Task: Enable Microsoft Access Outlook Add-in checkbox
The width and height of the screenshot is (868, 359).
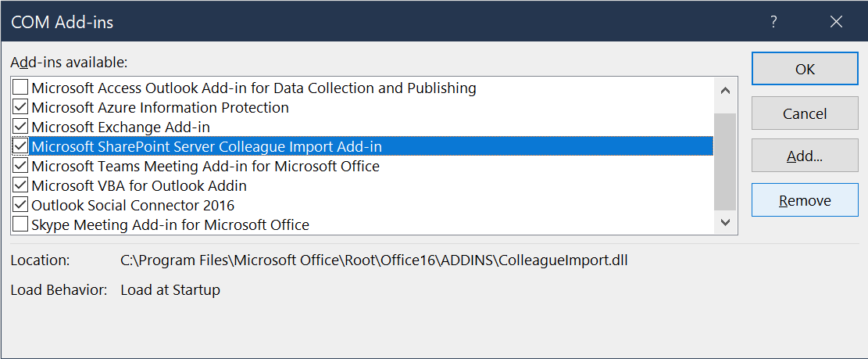Action: point(21,88)
